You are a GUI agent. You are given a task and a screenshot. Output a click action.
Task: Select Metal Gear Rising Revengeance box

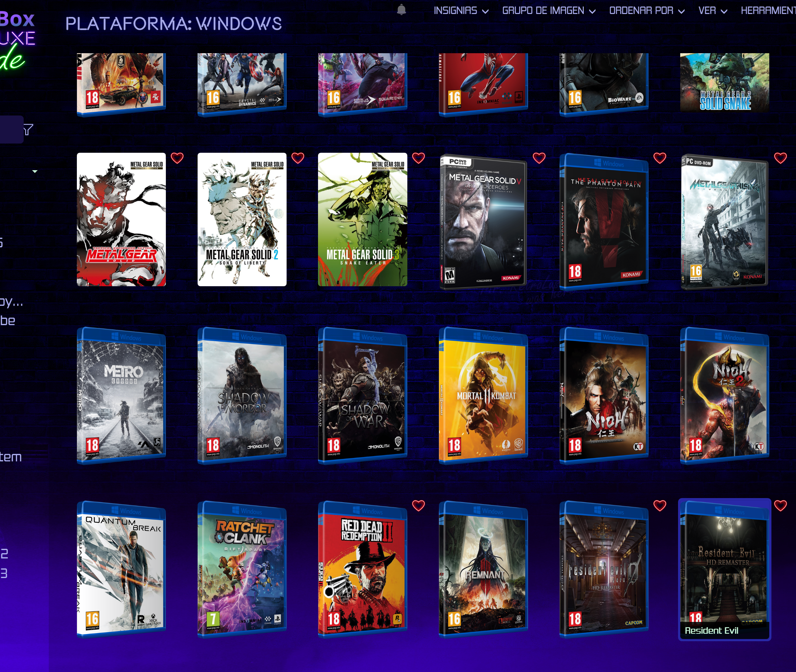(x=724, y=222)
